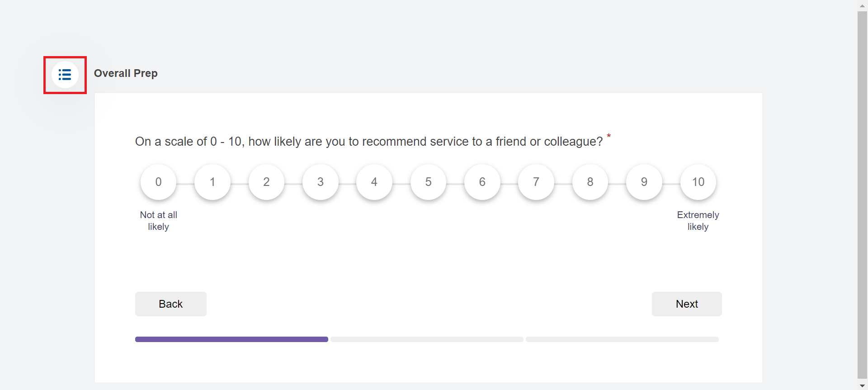The image size is (868, 390).
Task: Click the second progress bar segment
Action: coord(427,339)
